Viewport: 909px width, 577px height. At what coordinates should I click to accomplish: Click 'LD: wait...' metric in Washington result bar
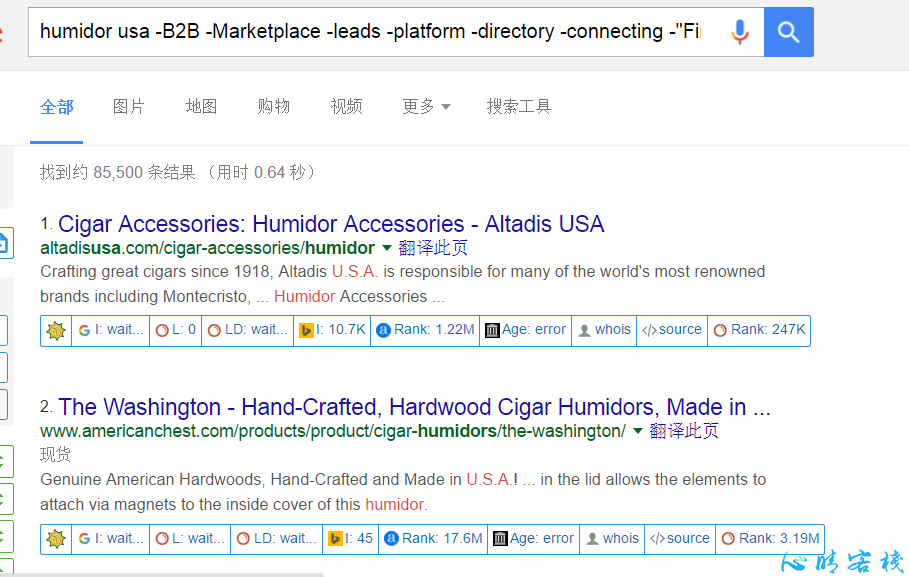(x=277, y=539)
